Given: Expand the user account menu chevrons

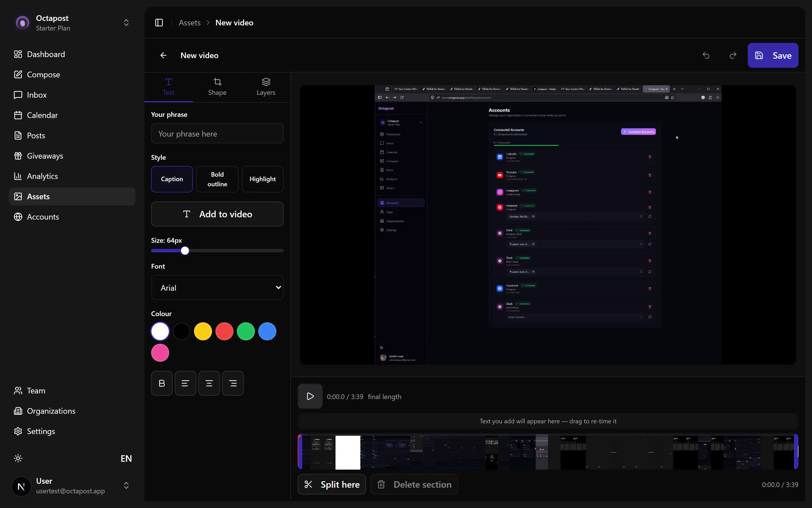Looking at the screenshot, I should 126,485.
